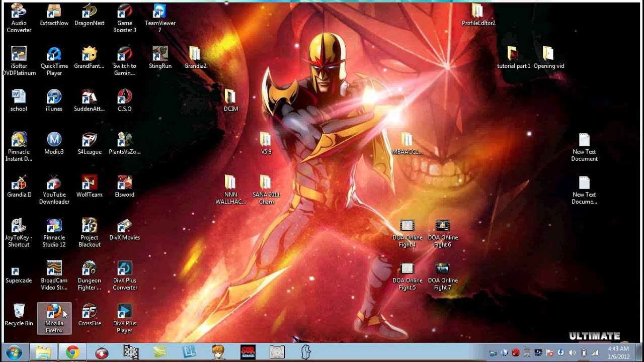644x362 pixels.
Task: Select the TeamViewer 7 desktop icon
Action: tap(159, 18)
